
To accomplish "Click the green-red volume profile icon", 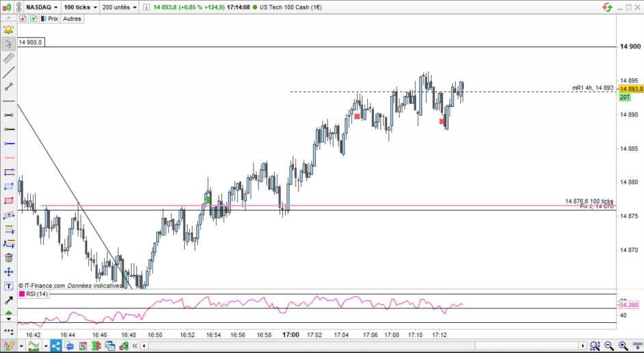I will 97,345.
